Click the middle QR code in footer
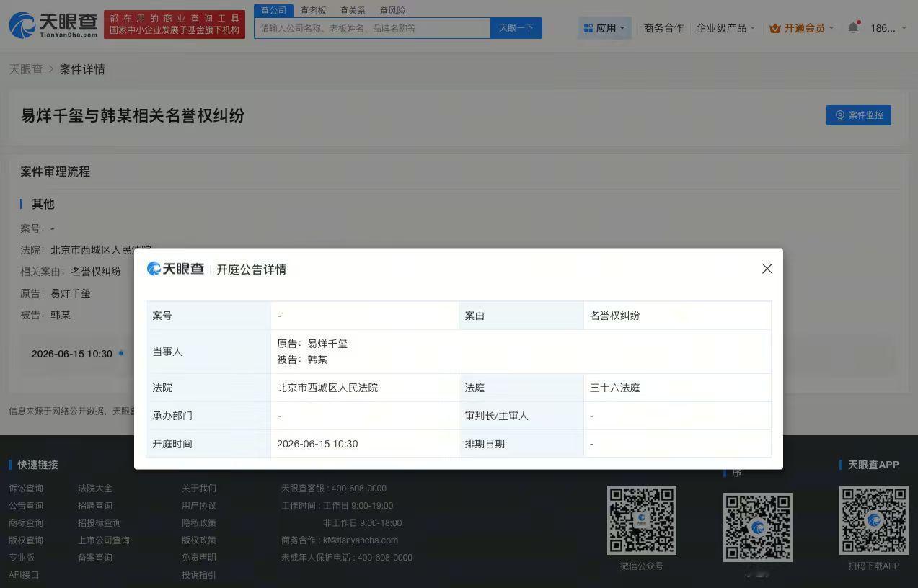This screenshot has height=588, width=918. [758, 527]
